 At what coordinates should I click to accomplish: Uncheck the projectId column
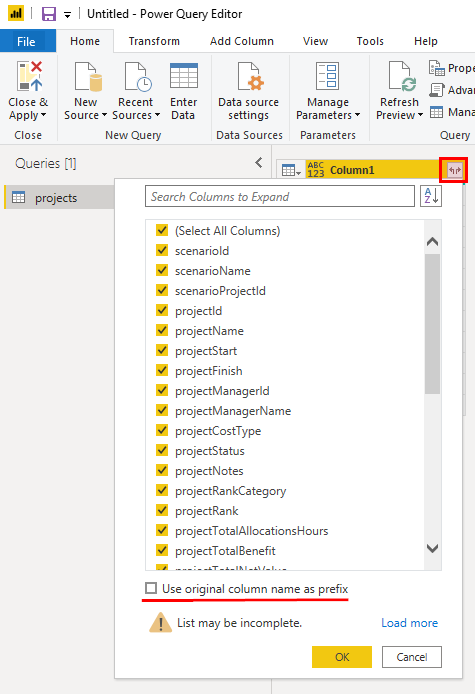coord(162,310)
